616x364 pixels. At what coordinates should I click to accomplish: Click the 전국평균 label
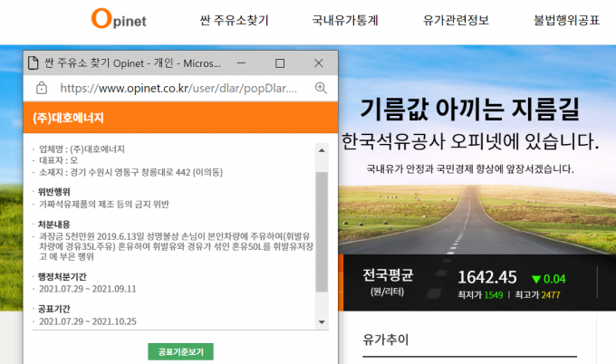[388, 275]
